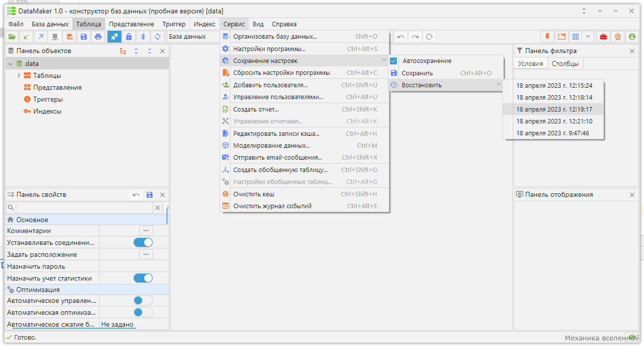The height and width of the screenshot is (347, 644).
Task: Click Сохранить in the settings submenu
Action: click(446, 73)
